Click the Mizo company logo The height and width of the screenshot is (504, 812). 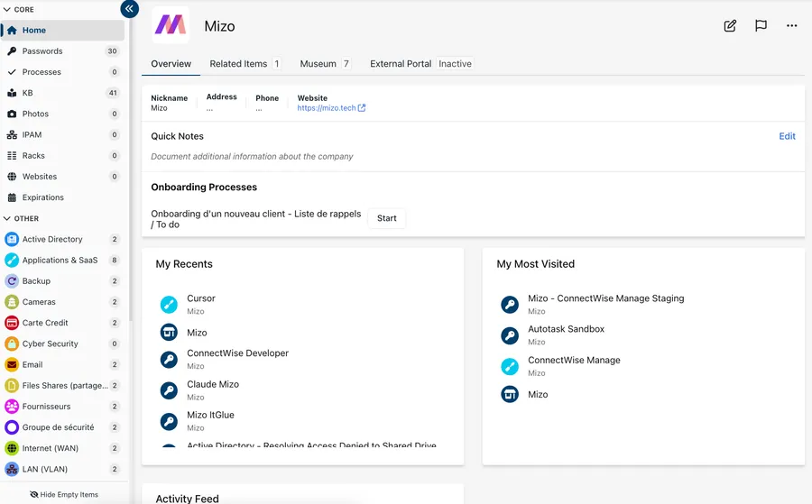click(171, 25)
